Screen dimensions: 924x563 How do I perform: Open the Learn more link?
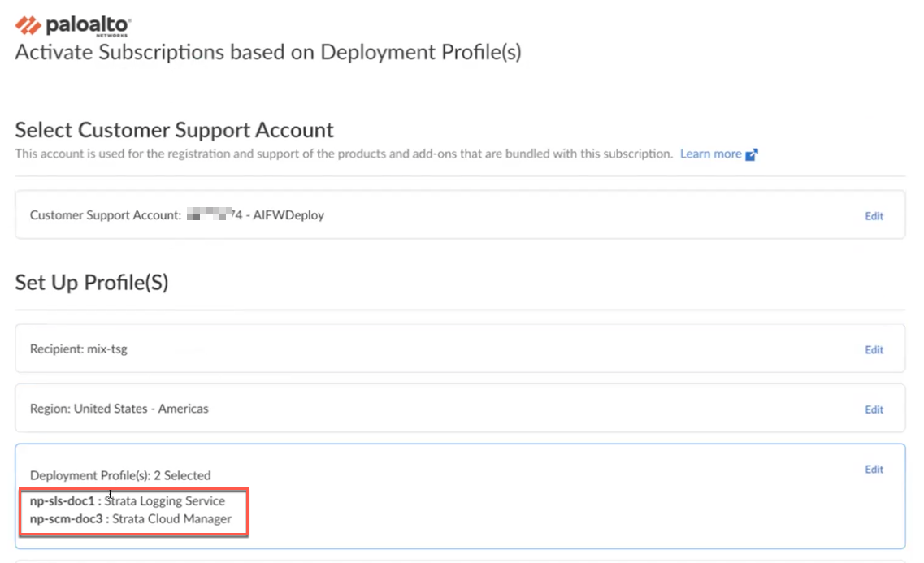(710, 154)
